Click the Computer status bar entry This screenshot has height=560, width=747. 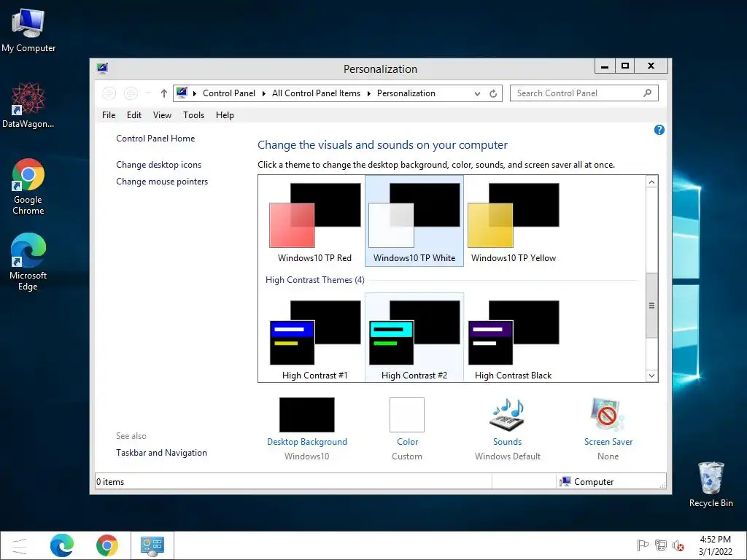pyautogui.click(x=587, y=482)
